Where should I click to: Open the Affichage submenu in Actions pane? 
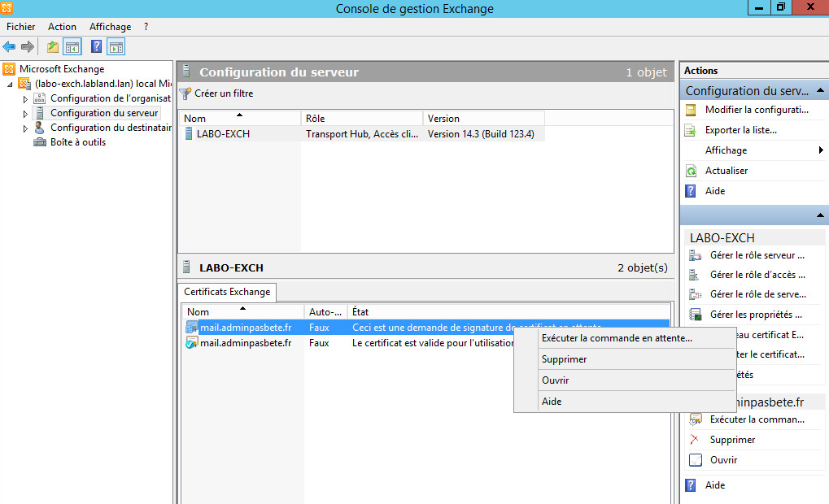820,150
